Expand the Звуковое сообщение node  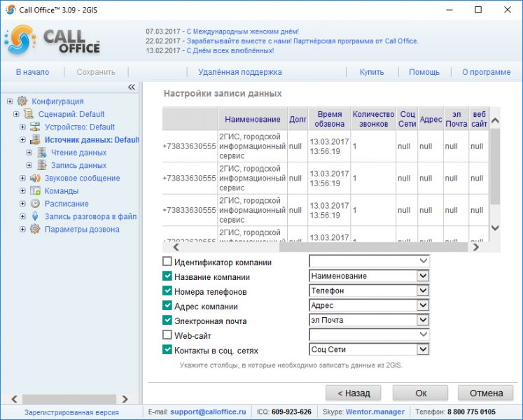[22, 178]
